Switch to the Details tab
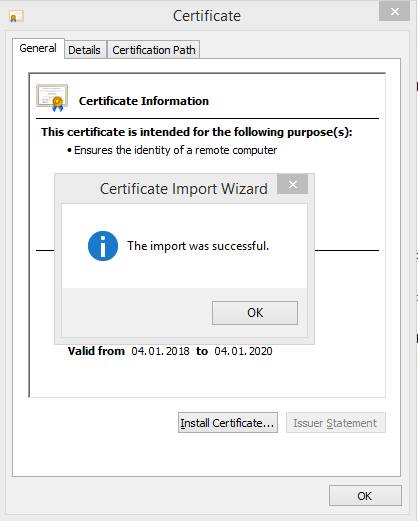The height and width of the screenshot is (521, 418). click(84, 50)
